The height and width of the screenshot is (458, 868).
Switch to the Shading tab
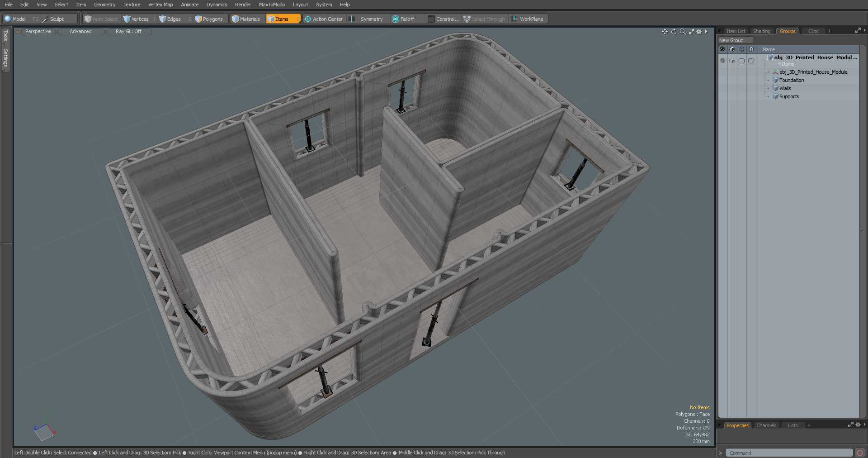coord(762,31)
